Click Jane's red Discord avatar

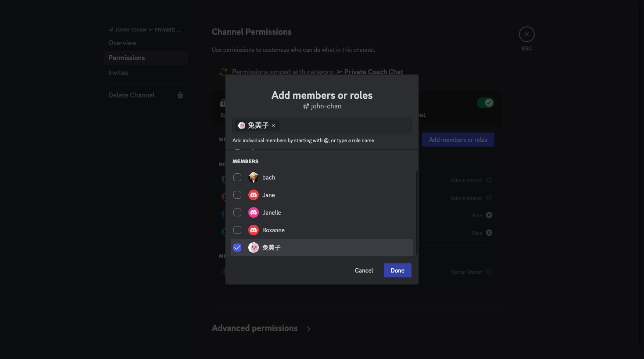[x=254, y=195]
